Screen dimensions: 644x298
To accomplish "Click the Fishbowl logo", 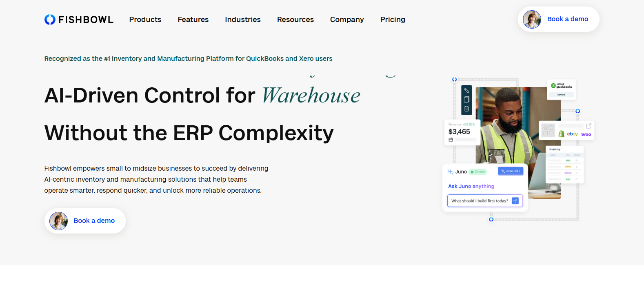I will [x=79, y=20].
